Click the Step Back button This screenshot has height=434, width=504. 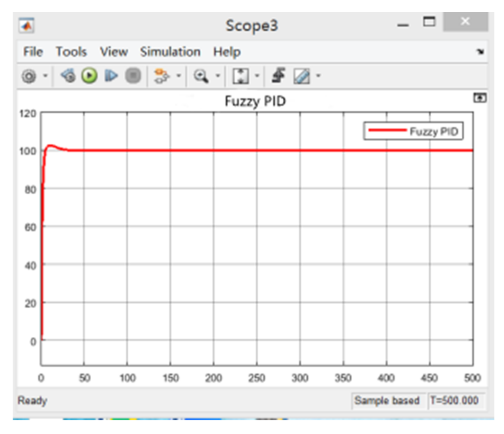click(x=68, y=76)
